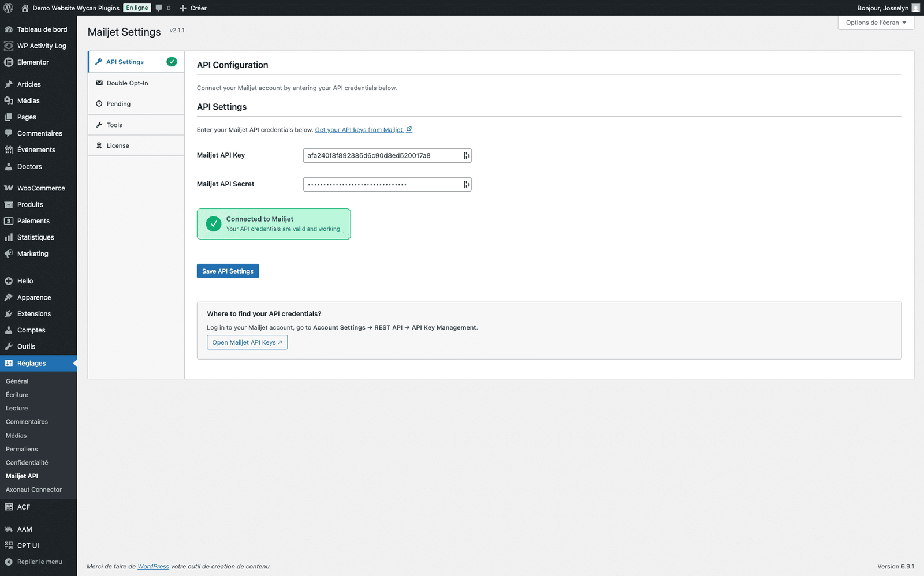Copy the Mailjet API Key using clipboard icon
Viewport: 924px width, 576px height.
465,155
